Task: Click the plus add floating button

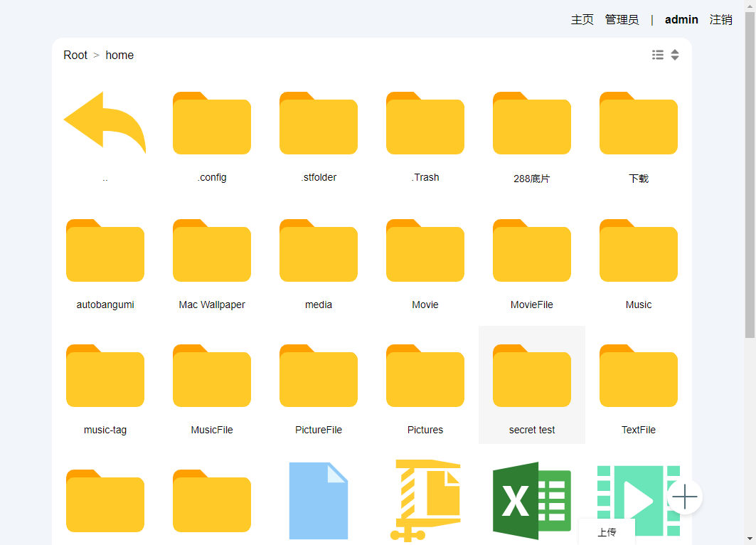Action: tap(685, 497)
